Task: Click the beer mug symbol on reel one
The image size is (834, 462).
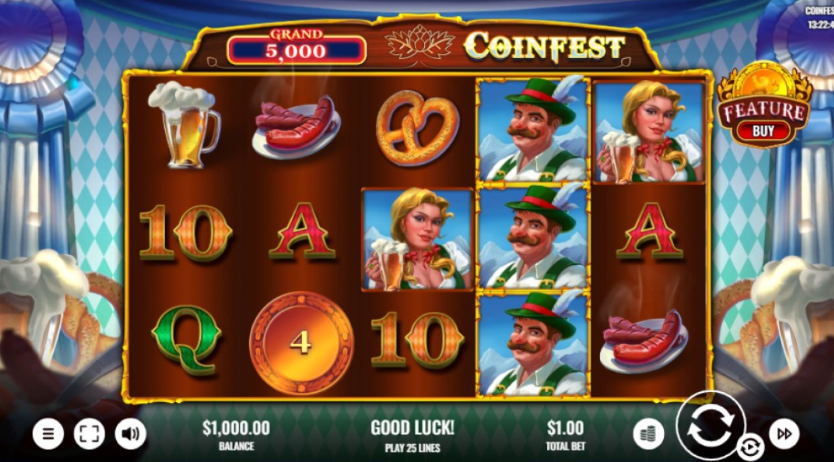Action: (184, 124)
